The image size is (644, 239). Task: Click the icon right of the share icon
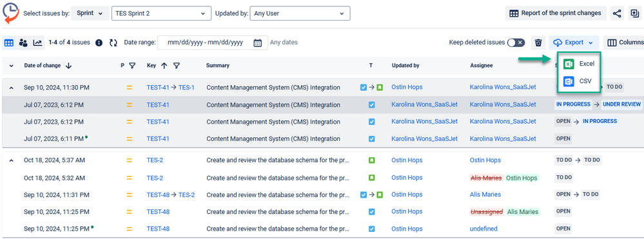pyautogui.click(x=634, y=13)
